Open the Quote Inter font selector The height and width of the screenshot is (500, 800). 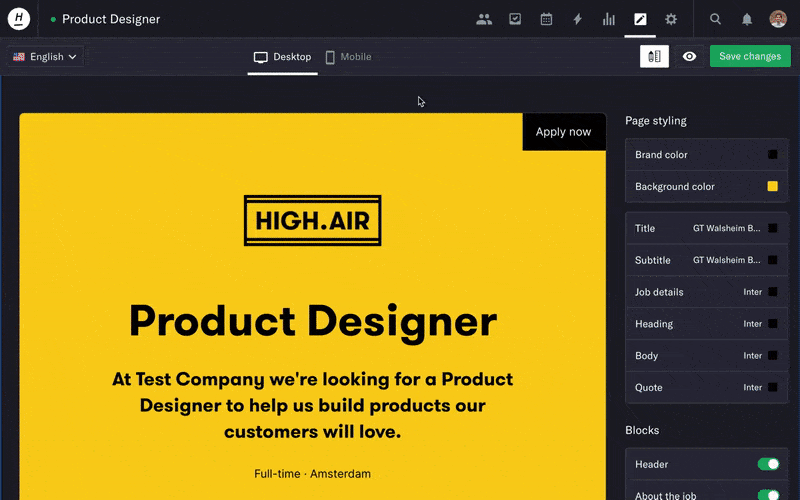[x=753, y=387]
